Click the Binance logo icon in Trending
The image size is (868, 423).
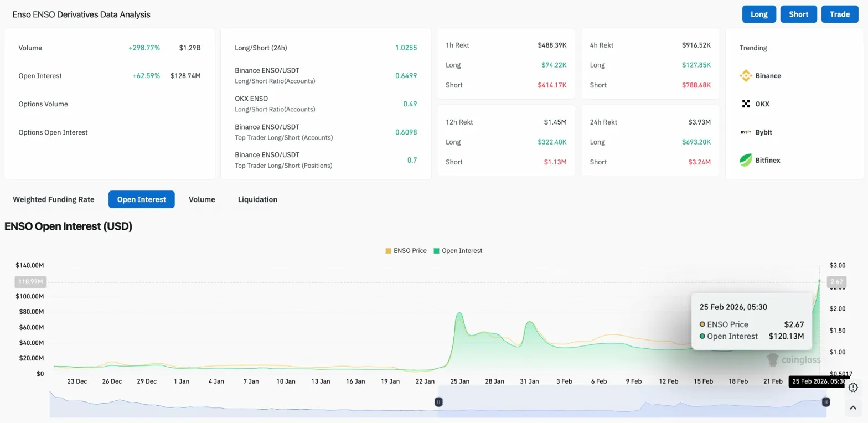(x=746, y=76)
